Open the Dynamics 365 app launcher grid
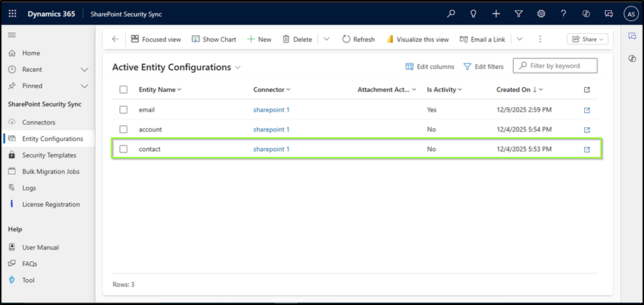Viewport: 644px width, 305px height. [x=13, y=14]
